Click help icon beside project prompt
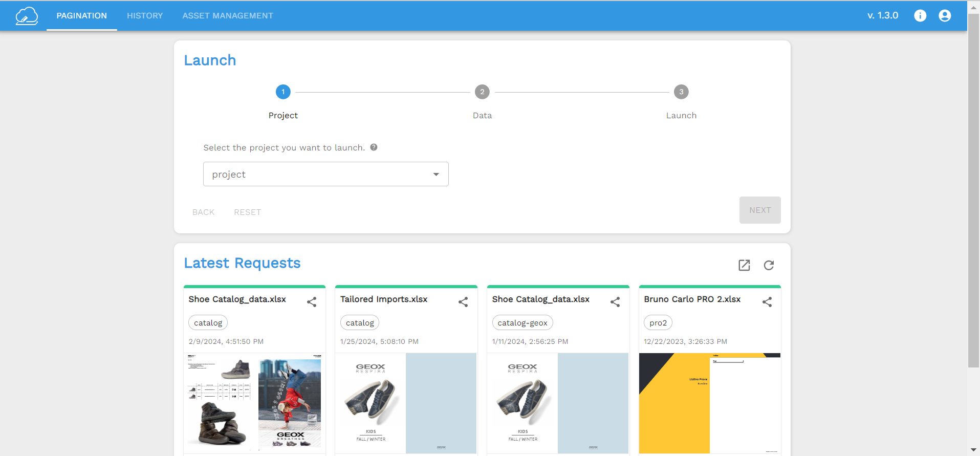 point(374,147)
